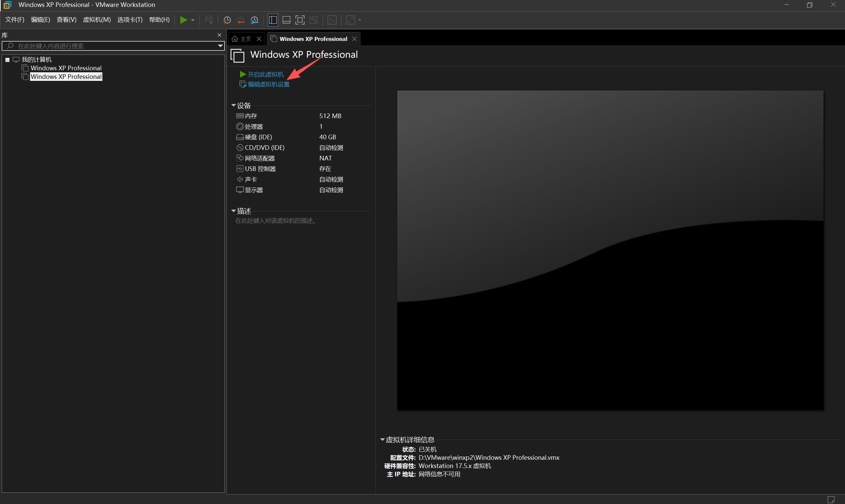Viewport: 845px width, 504px height.
Task: Click the memory device icon row
Action: point(240,116)
